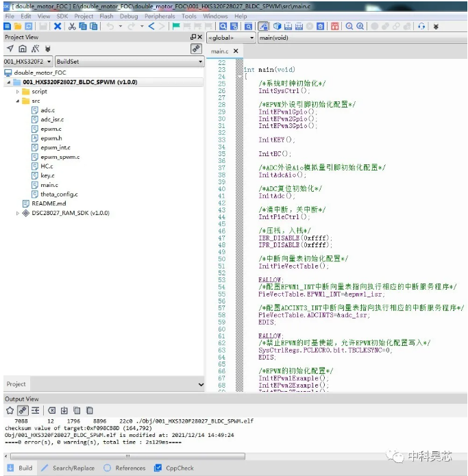Open the <global> scope dropdown
Image resolution: width=468 pixels, height=476 pixels.
231,38
